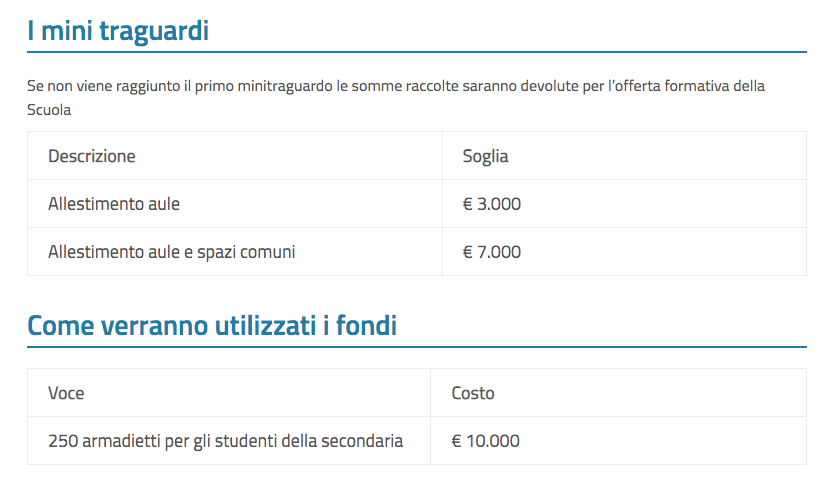Click the word "Scuola" in the paragraph
This screenshot has width=838, height=477.
[49, 110]
